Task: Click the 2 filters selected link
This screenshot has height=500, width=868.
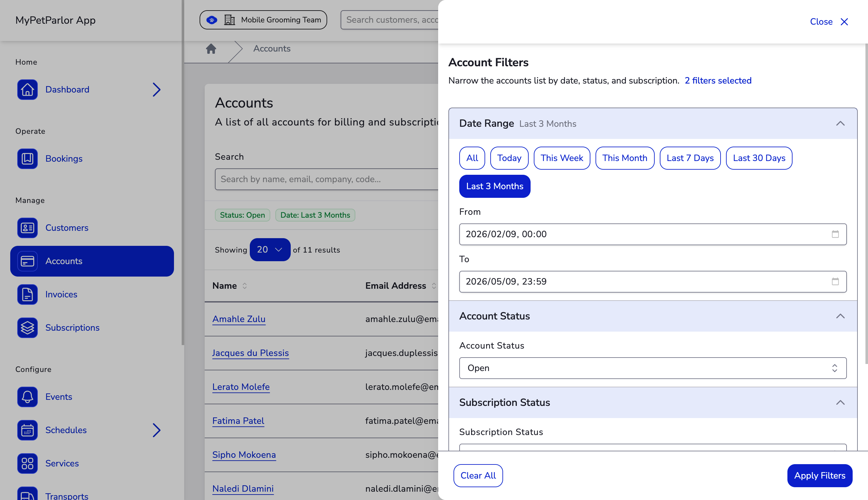Action: pyautogui.click(x=718, y=81)
